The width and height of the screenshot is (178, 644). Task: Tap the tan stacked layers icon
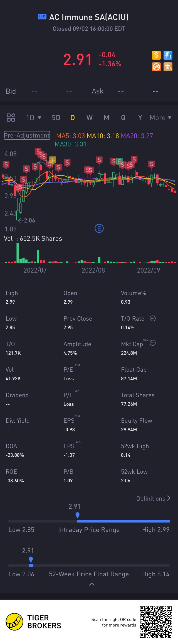(168, 67)
